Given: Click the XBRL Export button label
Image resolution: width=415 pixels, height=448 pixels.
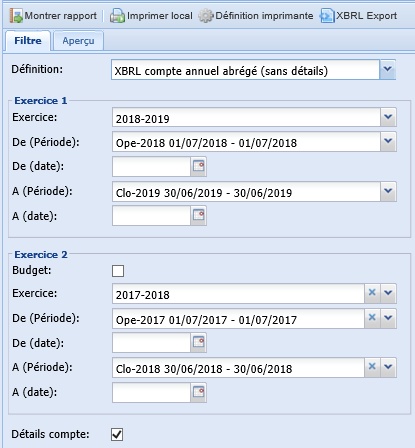Looking at the screenshot, I should coord(366,16).
